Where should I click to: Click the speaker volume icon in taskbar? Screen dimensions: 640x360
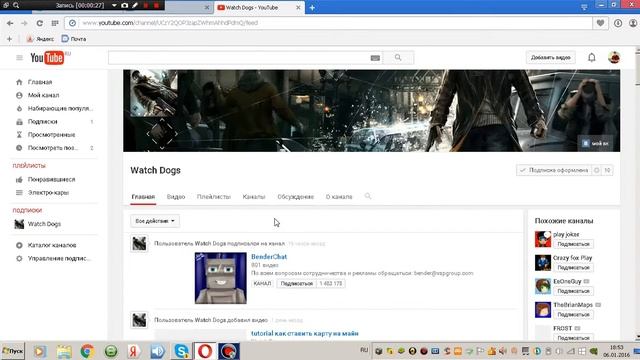[503, 351]
